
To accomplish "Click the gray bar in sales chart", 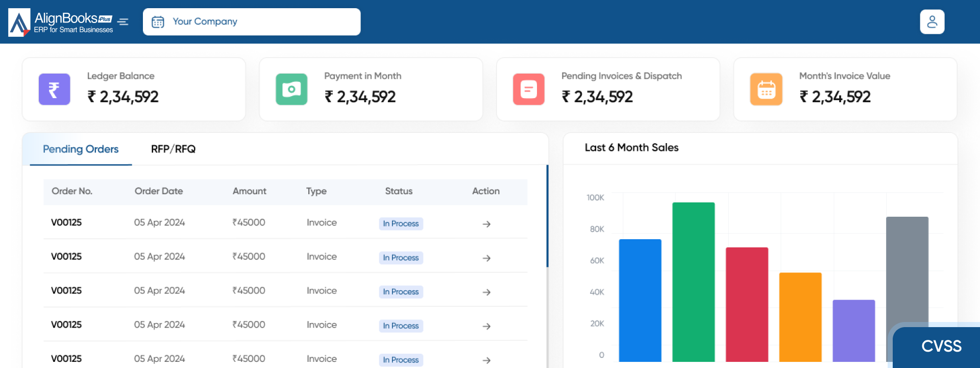I will pyautogui.click(x=907, y=271).
